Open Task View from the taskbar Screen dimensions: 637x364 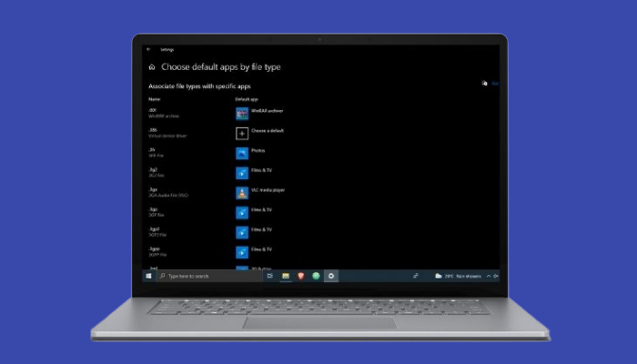(269, 276)
